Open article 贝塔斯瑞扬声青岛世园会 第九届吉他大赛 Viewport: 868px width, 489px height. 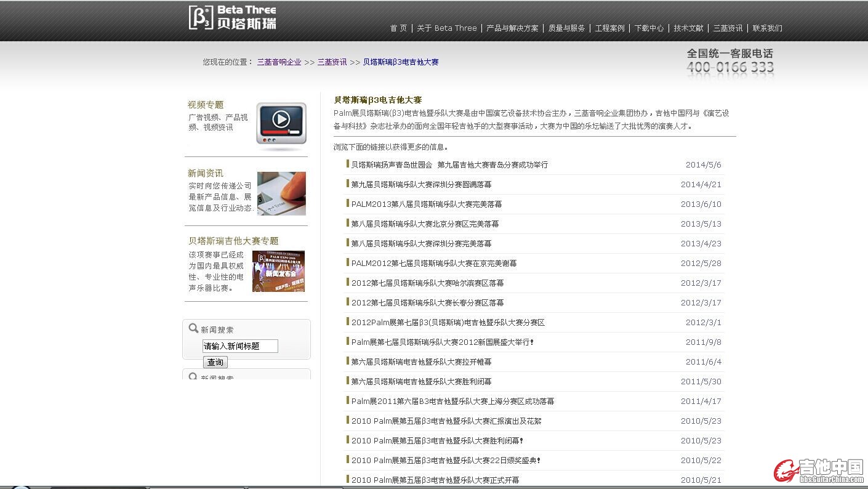pyautogui.click(x=449, y=165)
